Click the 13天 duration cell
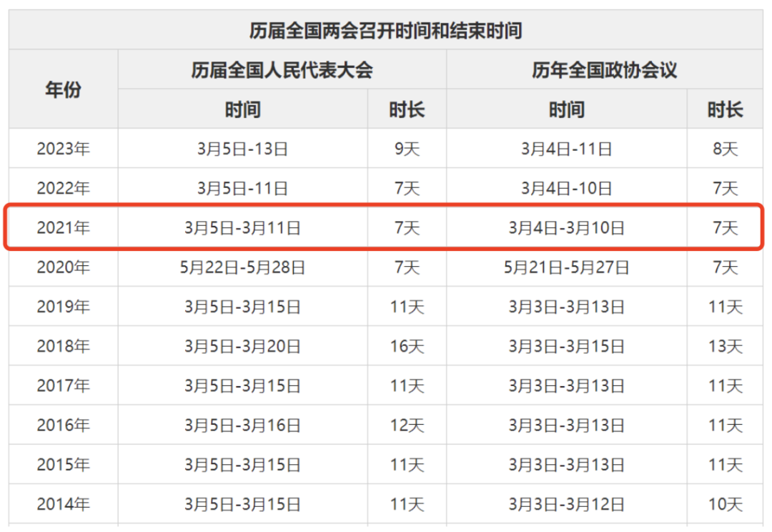Screen dimensions: 772x532 [x=726, y=346]
